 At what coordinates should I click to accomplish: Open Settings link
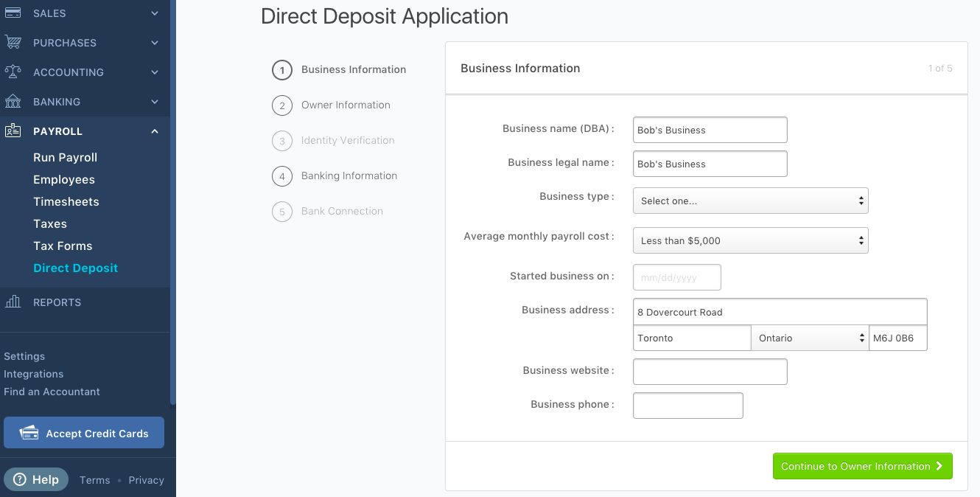tap(24, 356)
